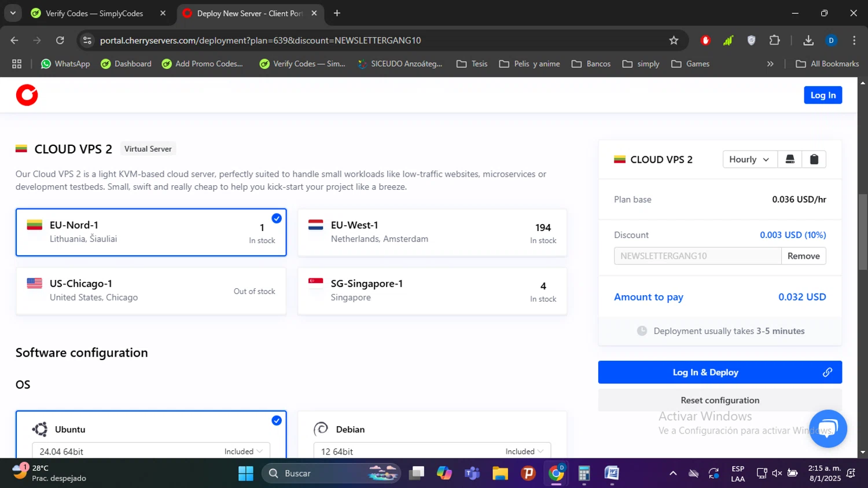Open the Bancos bookmarks folder
Image resolution: width=868 pixels, height=488 pixels.
tap(591, 64)
